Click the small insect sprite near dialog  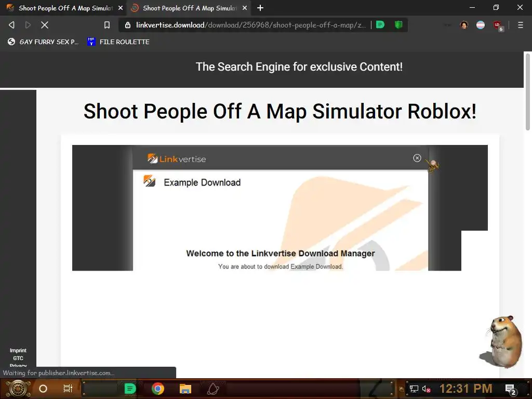433,166
